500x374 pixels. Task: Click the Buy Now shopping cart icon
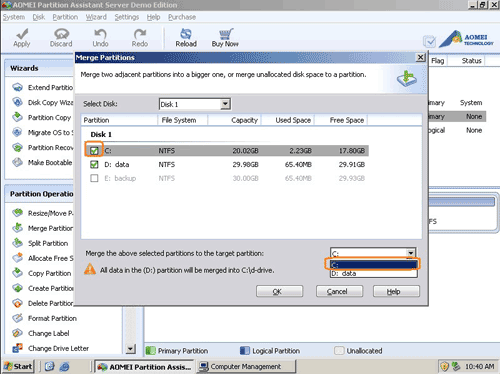226,34
